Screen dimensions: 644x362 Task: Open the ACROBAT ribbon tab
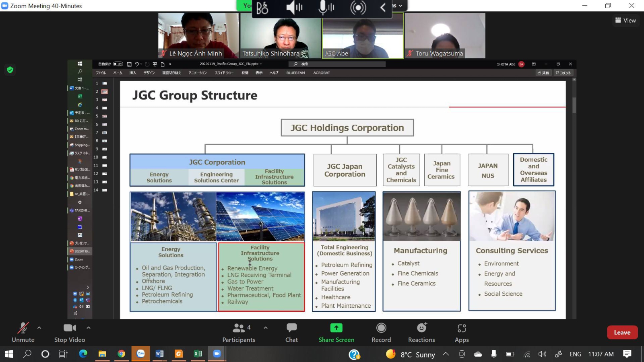pyautogui.click(x=321, y=73)
